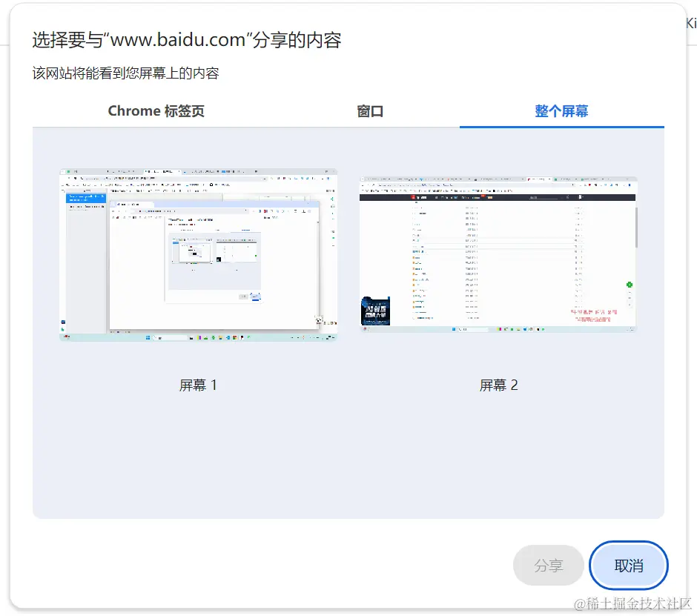
Task: Click the 屏幕 1 label
Action: [x=198, y=385]
